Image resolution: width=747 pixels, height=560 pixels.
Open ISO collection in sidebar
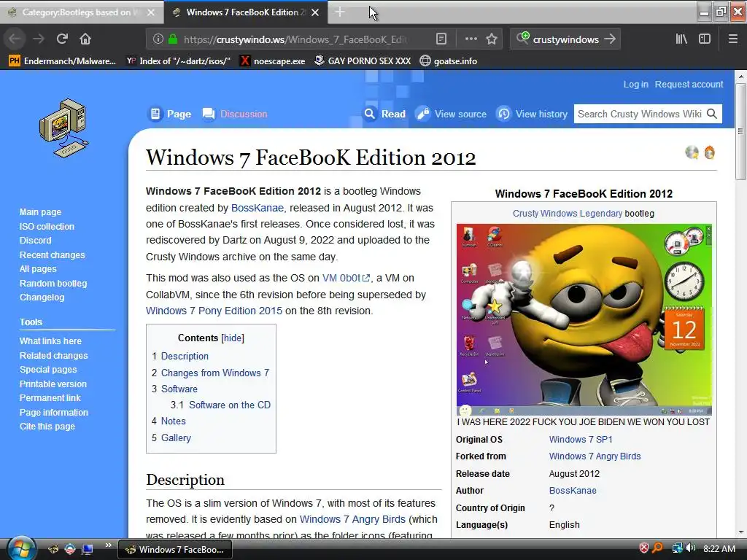[x=47, y=227]
